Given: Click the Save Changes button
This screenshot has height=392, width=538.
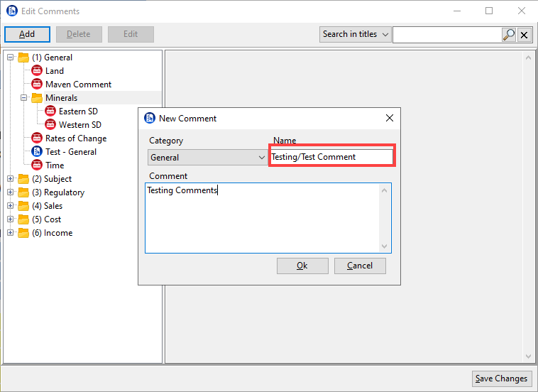Looking at the screenshot, I should (x=501, y=379).
